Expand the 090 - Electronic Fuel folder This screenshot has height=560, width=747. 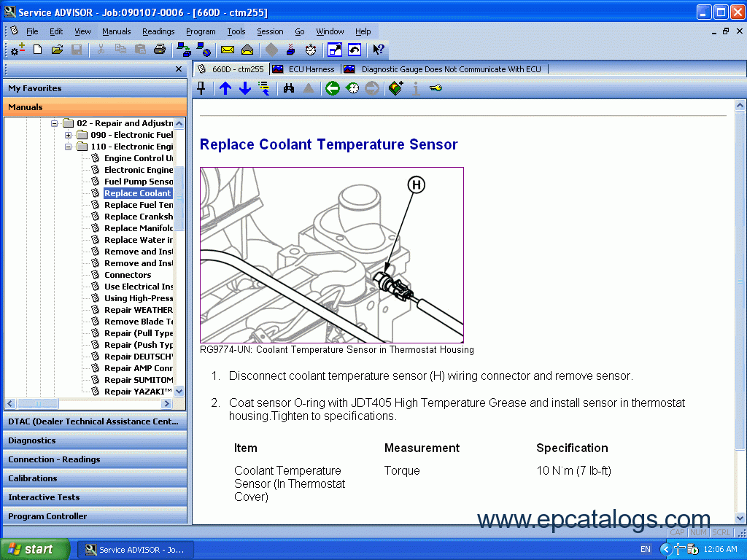pos(69,135)
